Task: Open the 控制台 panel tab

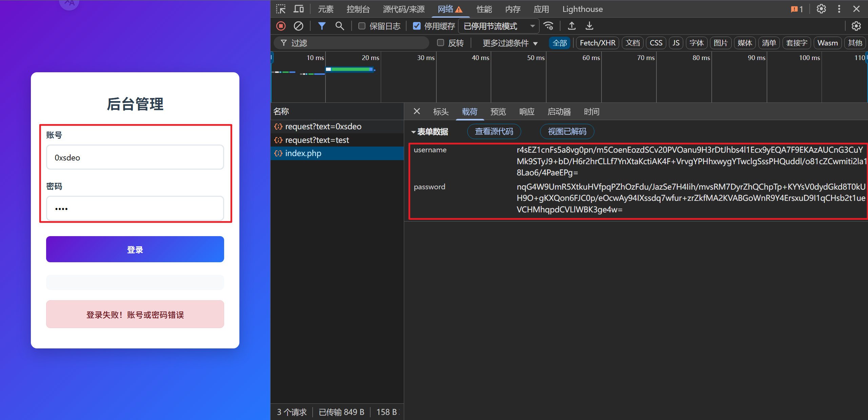Action: tap(358, 9)
